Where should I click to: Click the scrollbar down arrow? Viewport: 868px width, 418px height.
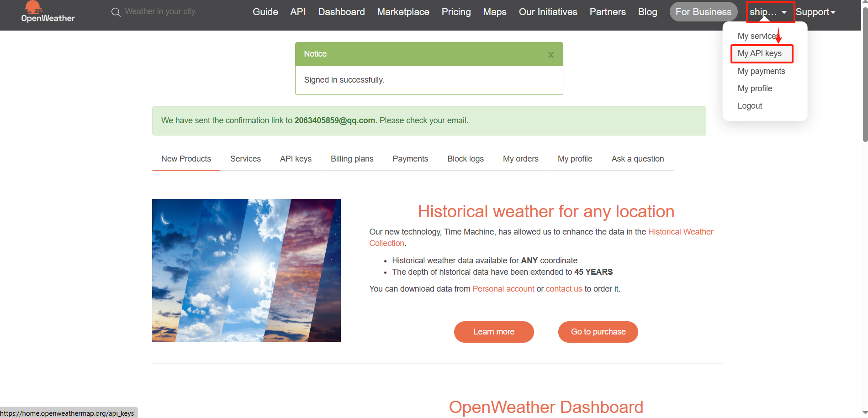tap(864, 413)
